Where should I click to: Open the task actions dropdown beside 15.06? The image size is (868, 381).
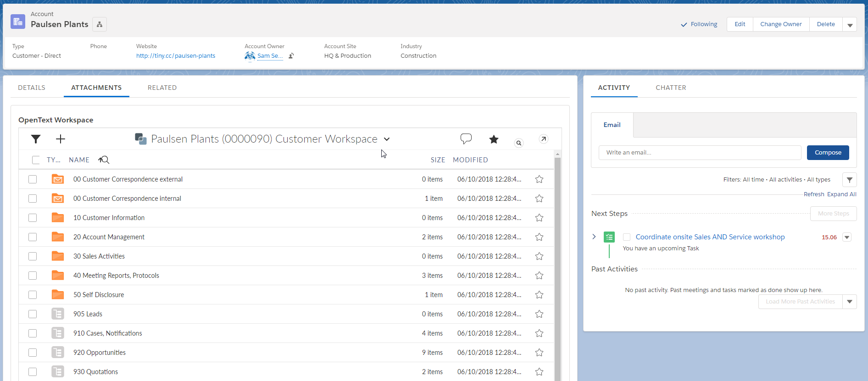point(847,237)
